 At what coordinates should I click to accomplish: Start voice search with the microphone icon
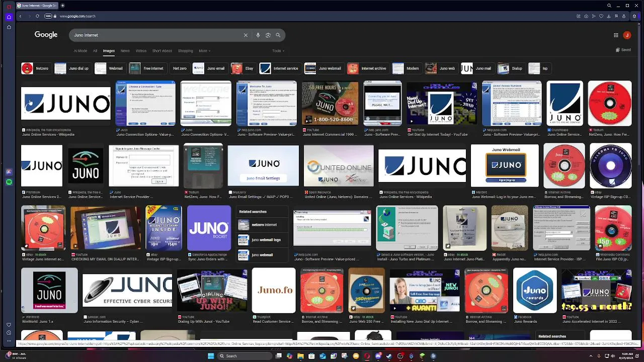(258, 35)
